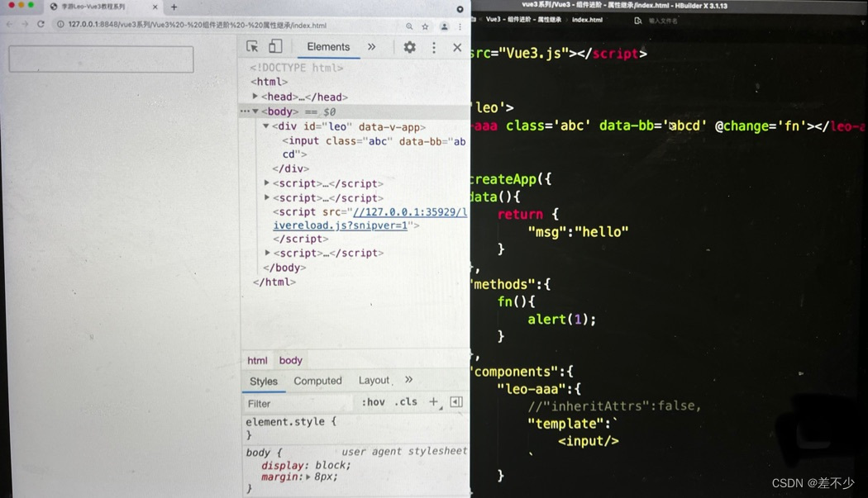
Task: Focus the filename input in HBuilder X
Action: tap(663, 21)
